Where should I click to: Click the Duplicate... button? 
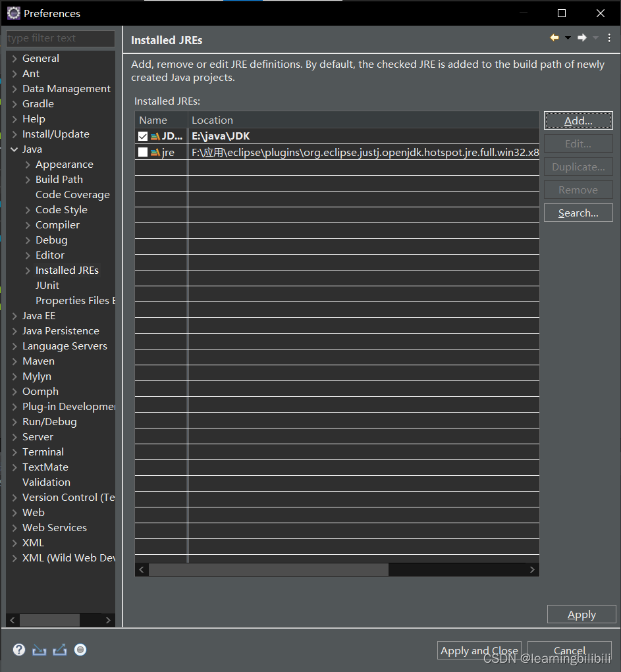coord(578,167)
